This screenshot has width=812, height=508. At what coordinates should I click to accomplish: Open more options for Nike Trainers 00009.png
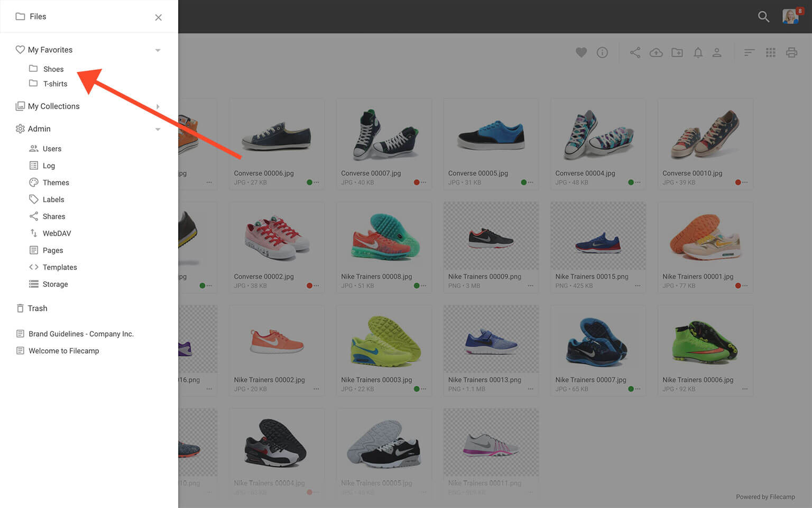click(531, 286)
